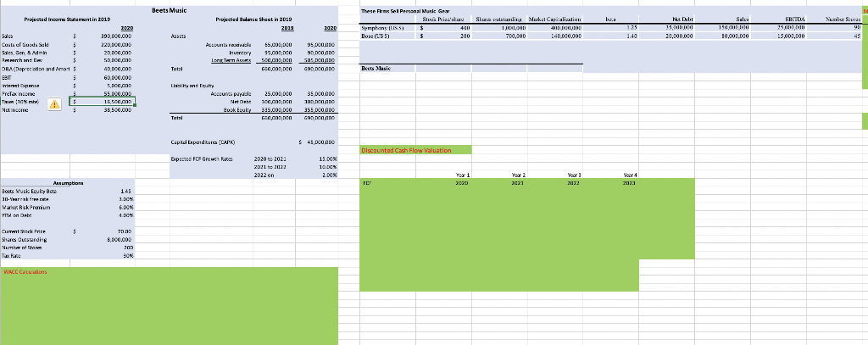Select the 2022 on growth rate 2.00%
Image resolution: width=868 pixels, height=345 pixels.
tap(330, 175)
